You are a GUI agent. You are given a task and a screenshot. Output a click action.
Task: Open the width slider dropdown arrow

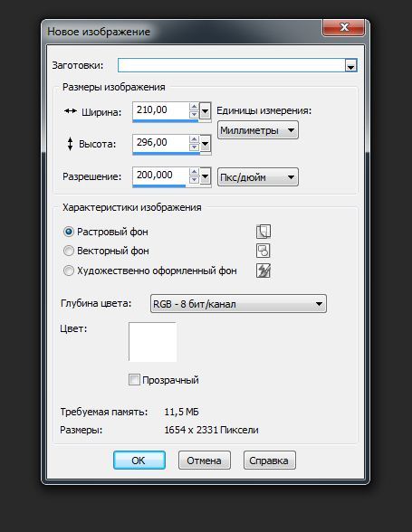(206, 110)
